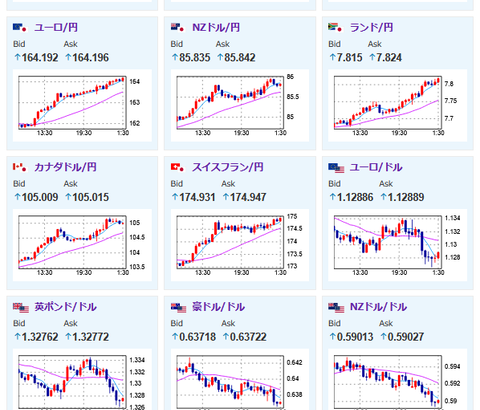Open the ユーロ/ドル currency pair link
480x410 pixels.
(x=376, y=167)
